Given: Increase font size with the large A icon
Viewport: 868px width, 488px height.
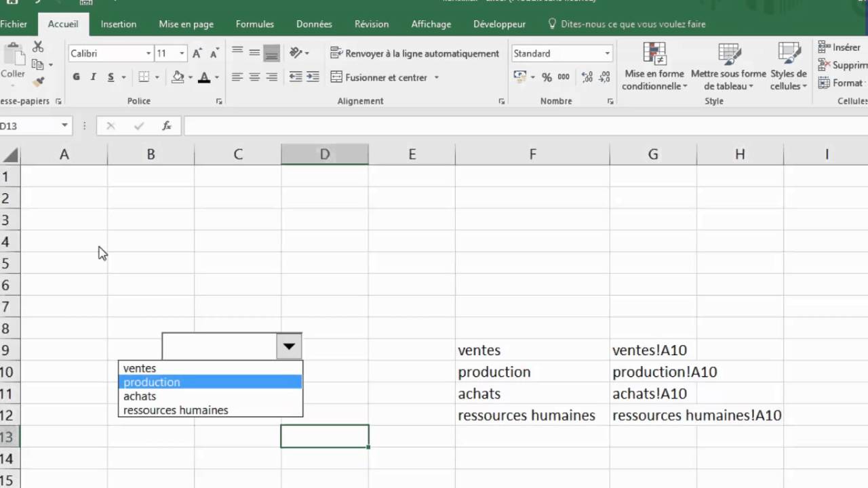Looking at the screenshot, I should coord(197,53).
